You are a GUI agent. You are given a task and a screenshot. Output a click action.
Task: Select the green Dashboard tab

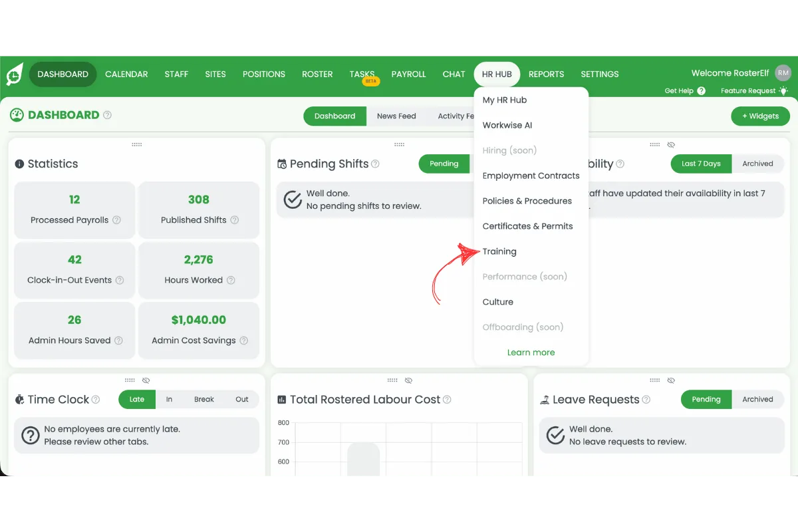pos(335,116)
